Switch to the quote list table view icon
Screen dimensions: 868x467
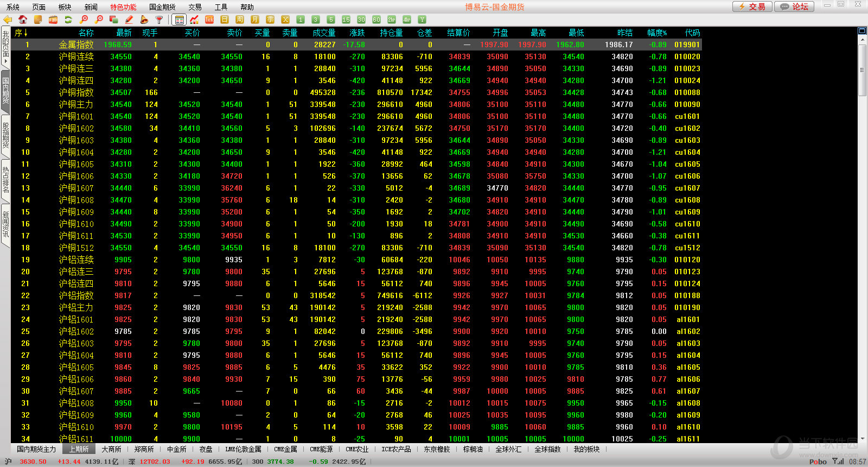(179, 20)
